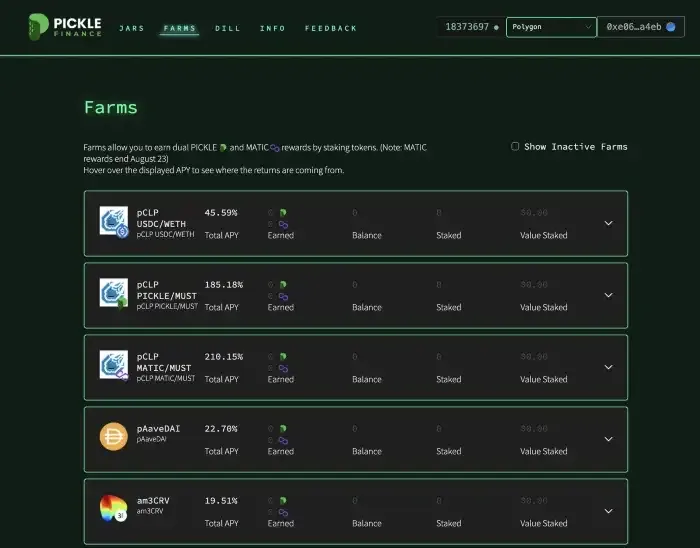Go to the DILL section
Viewport: 700px width, 548px height.
[228, 29]
